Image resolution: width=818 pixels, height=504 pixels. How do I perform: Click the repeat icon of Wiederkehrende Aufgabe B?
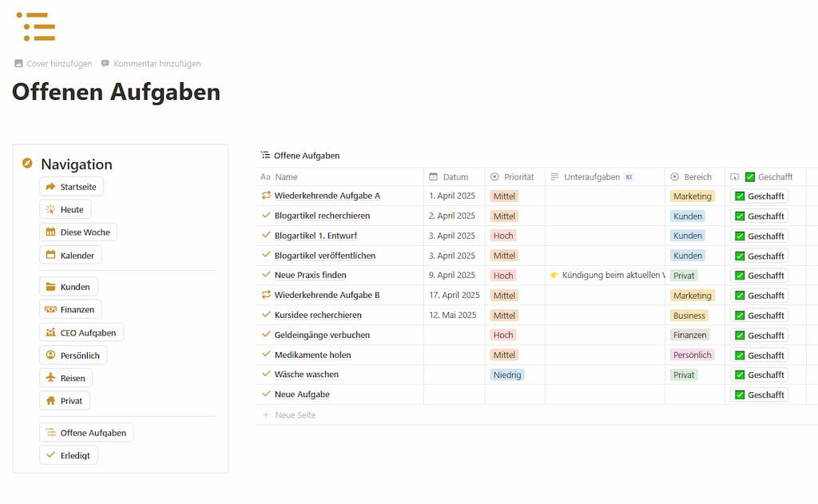266,295
